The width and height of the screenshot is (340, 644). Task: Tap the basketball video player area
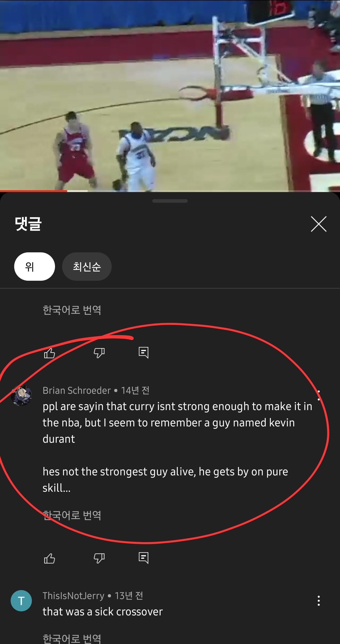pos(170,95)
